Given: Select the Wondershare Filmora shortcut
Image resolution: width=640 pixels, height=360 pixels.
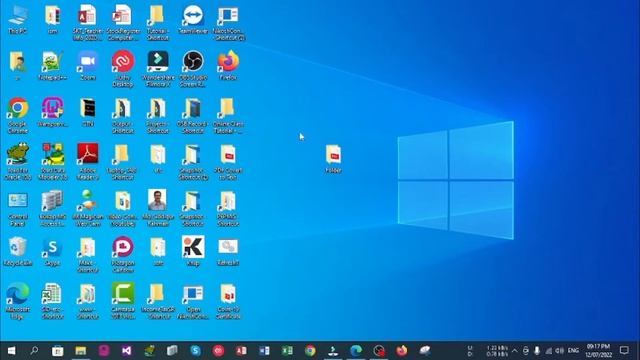Looking at the screenshot, I should pyautogui.click(x=158, y=69).
